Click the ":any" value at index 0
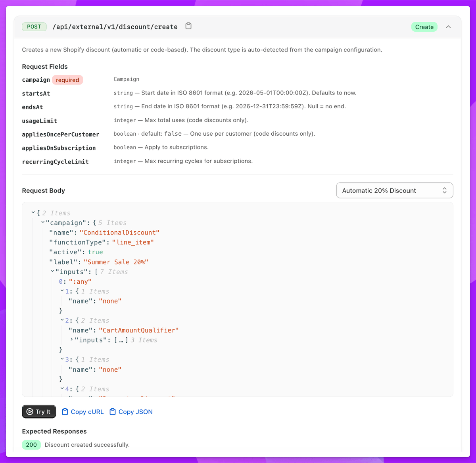This screenshot has height=463, width=476. 80,281
